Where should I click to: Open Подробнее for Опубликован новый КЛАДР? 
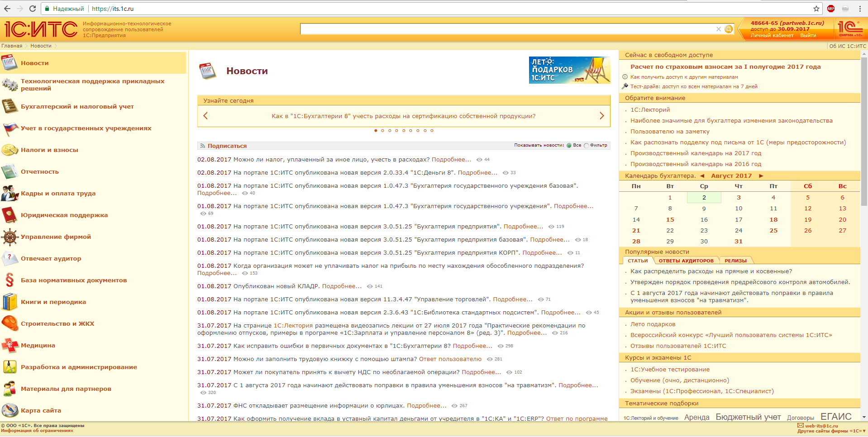pos(342,286)
